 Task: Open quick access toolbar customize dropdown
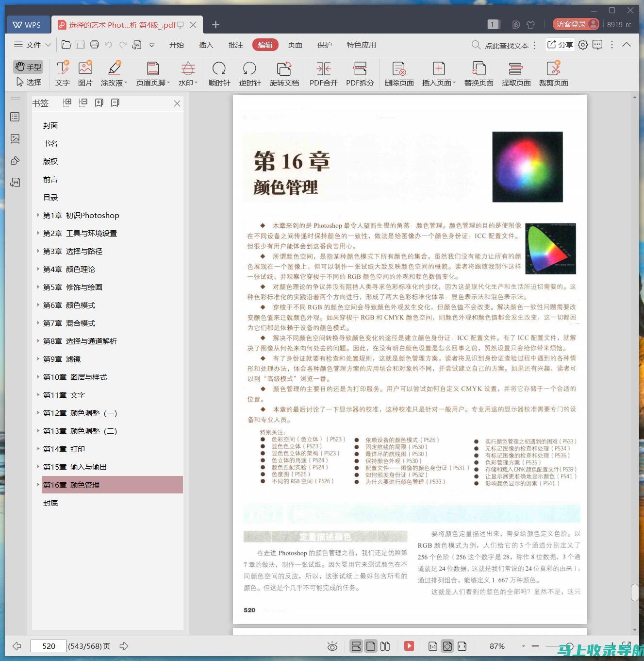151,45
